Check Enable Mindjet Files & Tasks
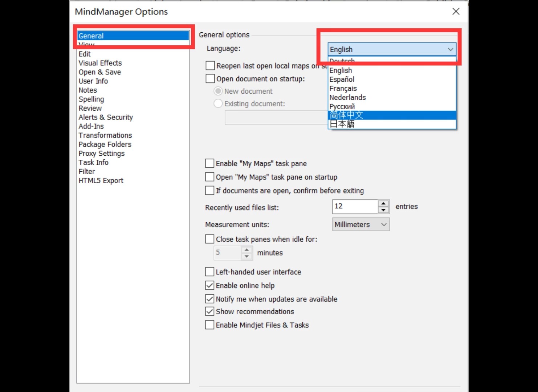 coord(209,325)
